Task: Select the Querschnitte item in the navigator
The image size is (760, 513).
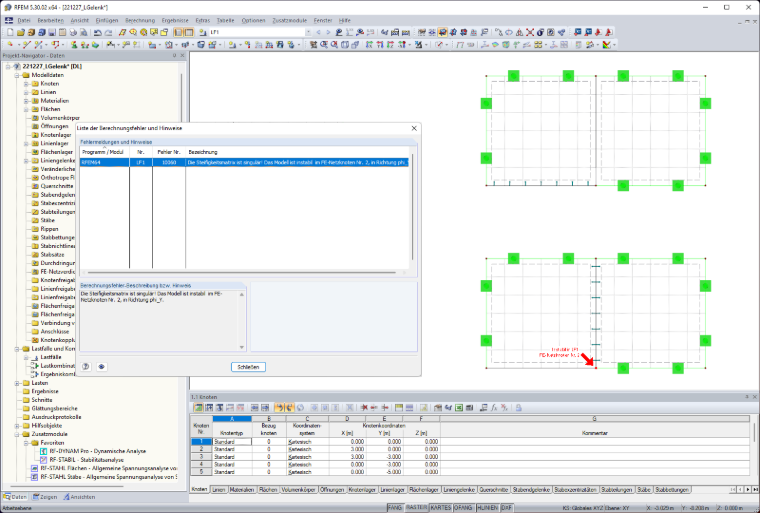Action: click(57, 186)
